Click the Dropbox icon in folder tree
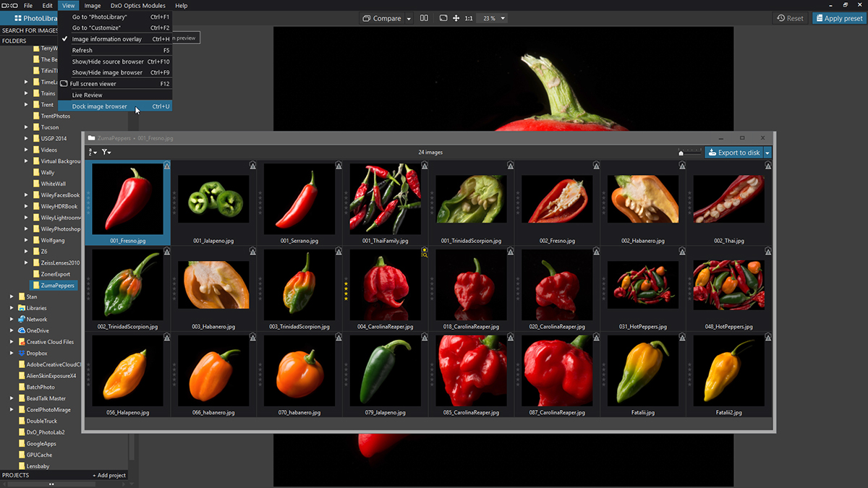The image size is (868, 488). [x=22, y=354]
